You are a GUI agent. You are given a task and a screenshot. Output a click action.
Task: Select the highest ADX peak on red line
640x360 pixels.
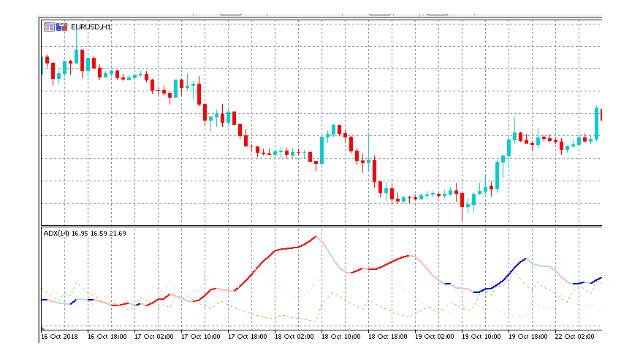pyautogui.click(x=315, y=236)
